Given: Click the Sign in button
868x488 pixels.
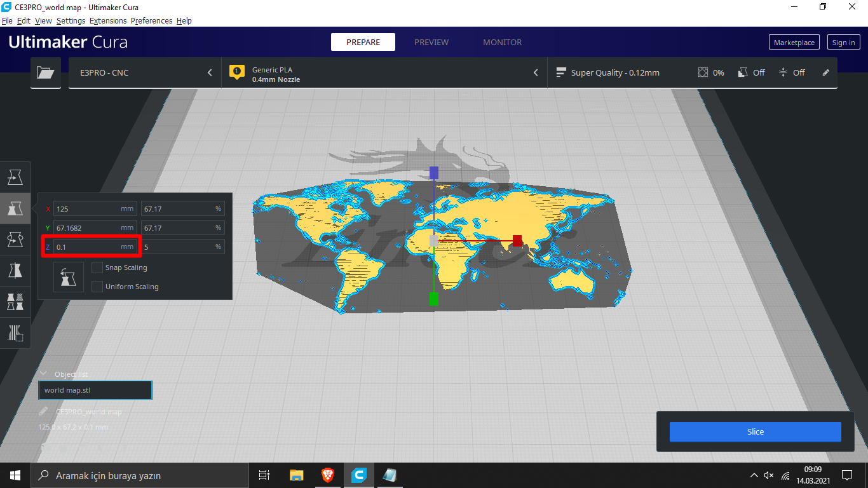Looking at the screenshot, I should [843, 43].
